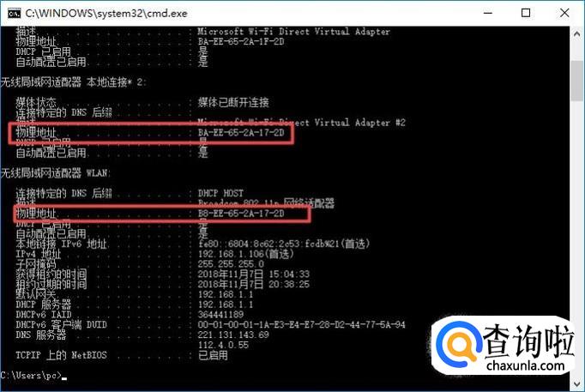Click the subnet mask 255.255.255.0 value

click(x=231, y=264)
